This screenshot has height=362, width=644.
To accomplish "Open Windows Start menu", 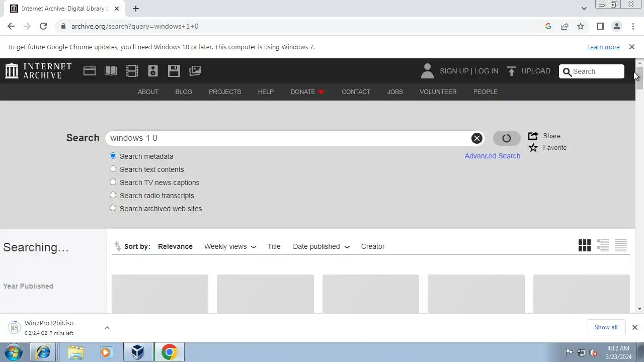I will 14,352.
